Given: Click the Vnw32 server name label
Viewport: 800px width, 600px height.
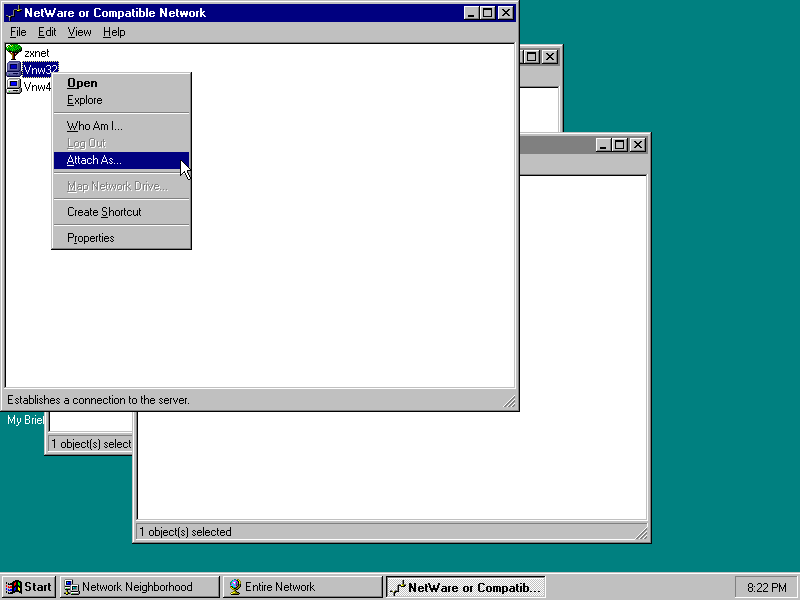Looking at the screenshot, I should [41, 69].
